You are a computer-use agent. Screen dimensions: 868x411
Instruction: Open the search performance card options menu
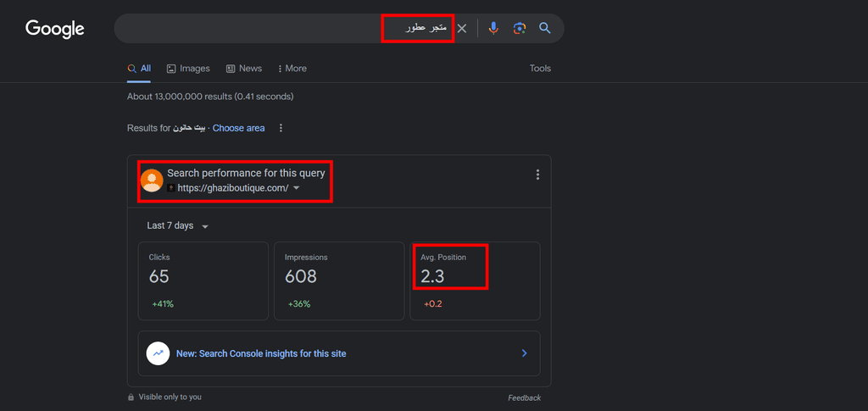[x=537, y=175]
